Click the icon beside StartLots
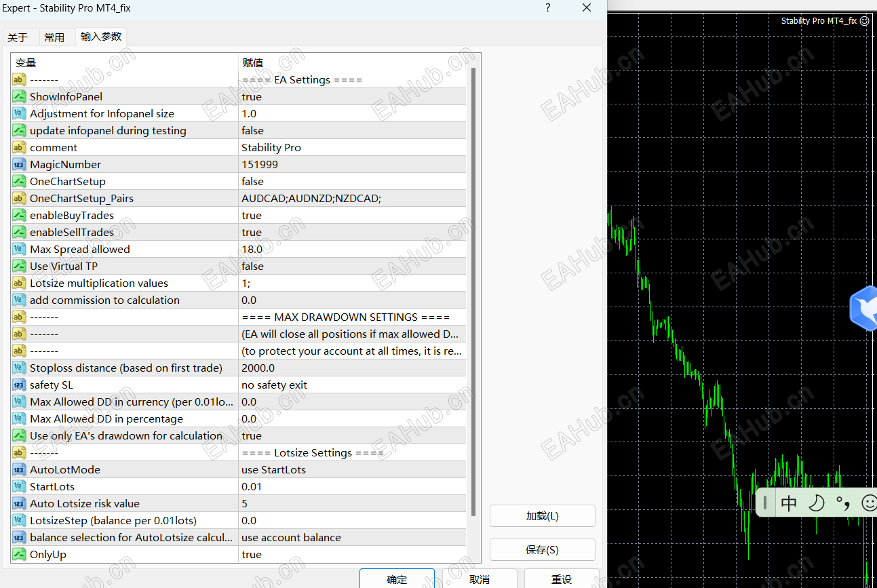877x588 pixels. pos(19,486)
